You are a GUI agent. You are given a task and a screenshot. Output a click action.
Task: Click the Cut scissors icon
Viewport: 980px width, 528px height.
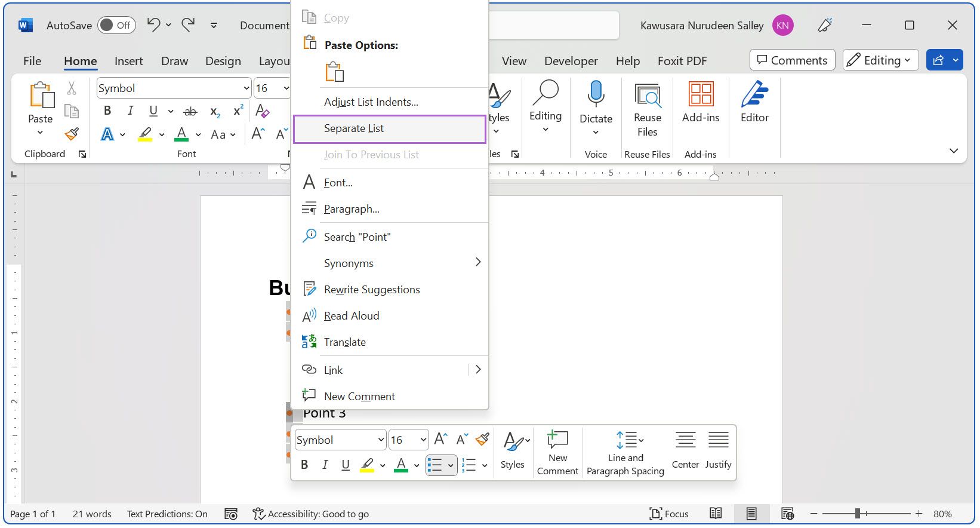[72, 88]
